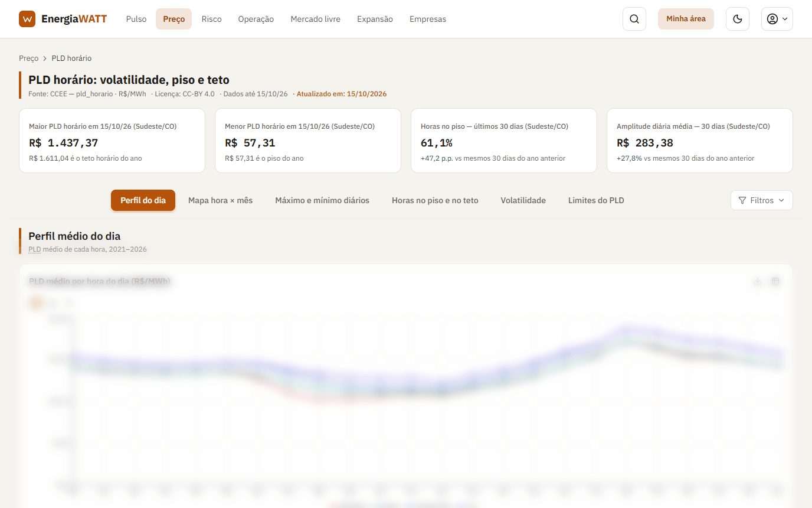Click the chart table view icon
Image resolution: width=812 pixels, height=508 pixels.
pos(775,282)
